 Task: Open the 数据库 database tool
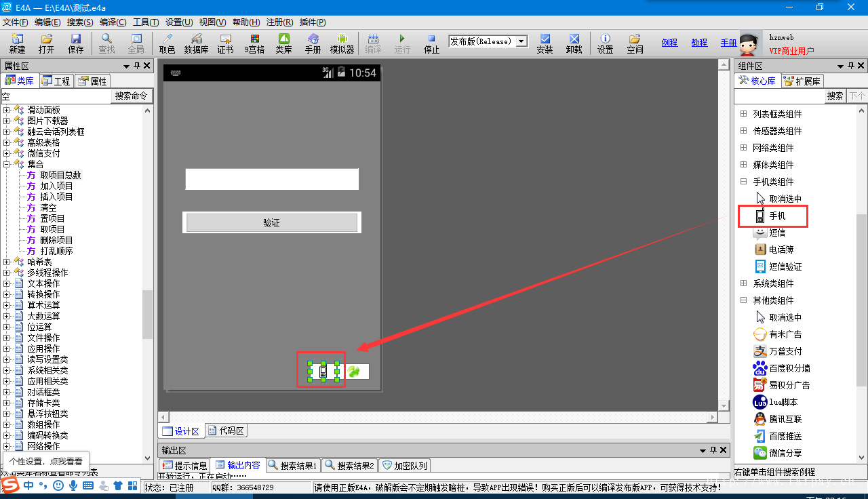coord(196,43)
